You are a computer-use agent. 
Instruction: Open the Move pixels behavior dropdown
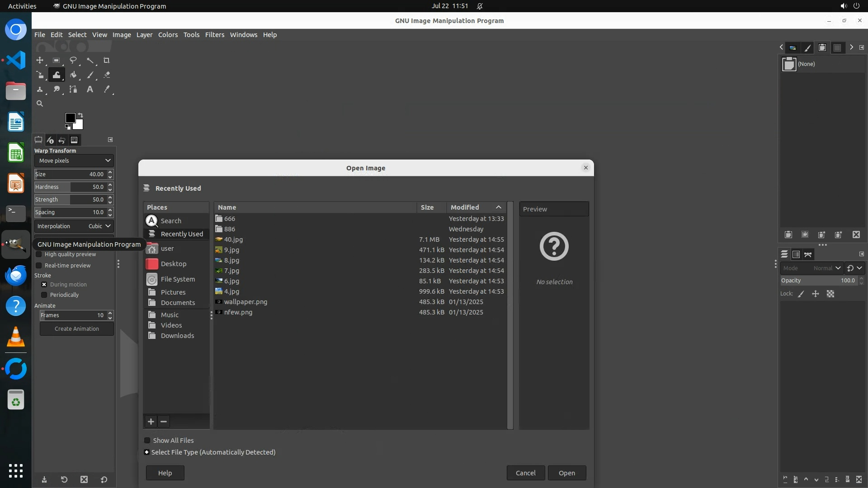[x=74, y=161]
